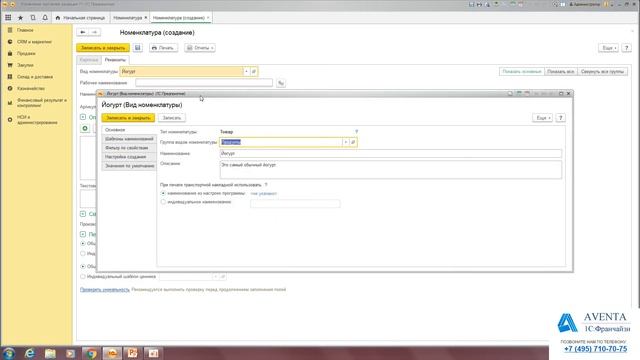Select Фильтр по свойствам section
Screen dimensions: 640x360
click(x=129, y=148)
